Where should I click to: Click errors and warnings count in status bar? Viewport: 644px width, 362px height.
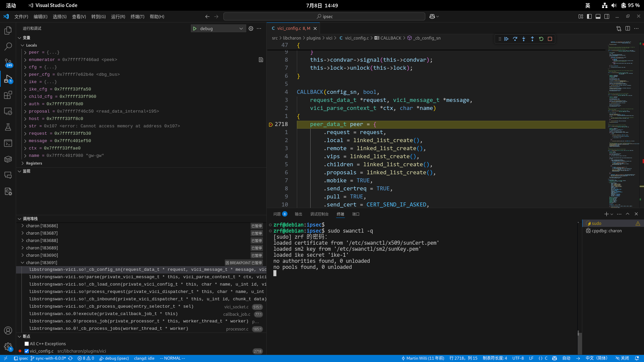point(86,358)
